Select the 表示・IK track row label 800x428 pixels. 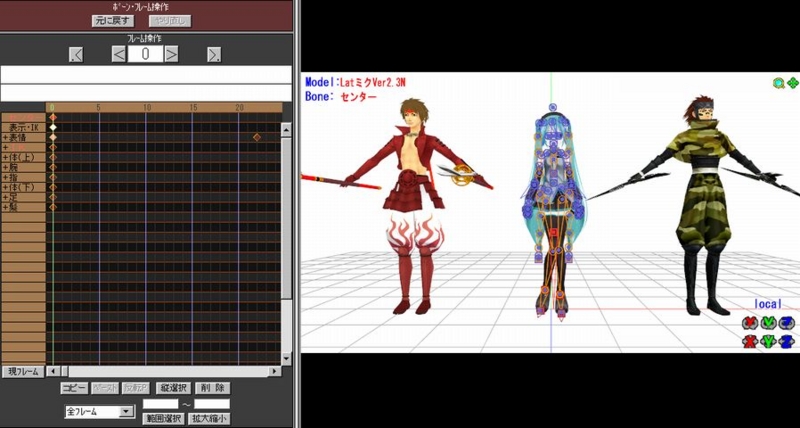tap(23, 128)
